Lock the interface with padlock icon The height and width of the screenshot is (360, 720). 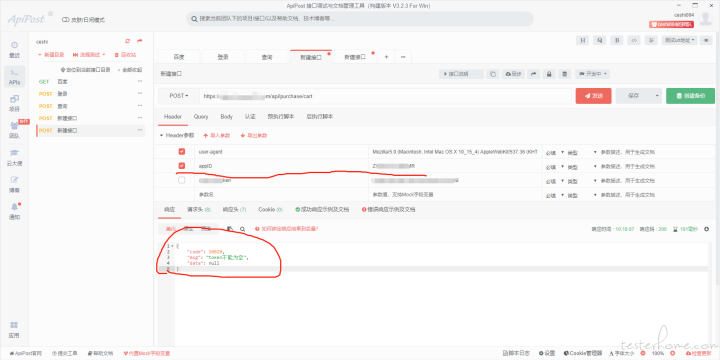tap(549, 74)
